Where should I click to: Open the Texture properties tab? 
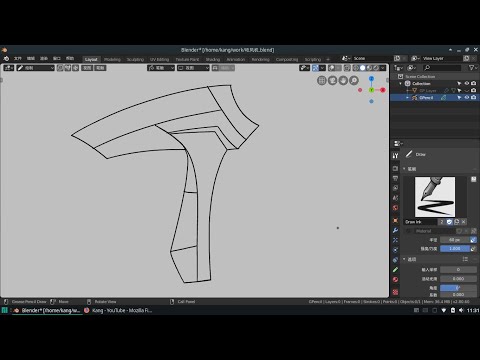(395, 292)
